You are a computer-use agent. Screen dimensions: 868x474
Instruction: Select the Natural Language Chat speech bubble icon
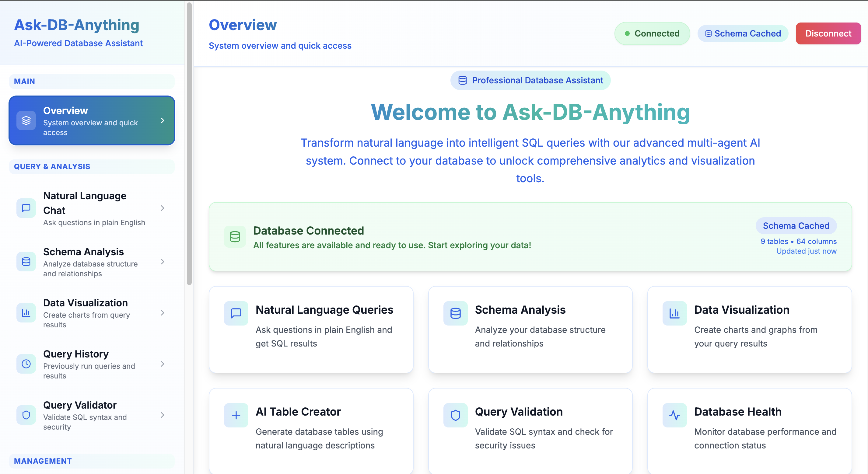26,208
